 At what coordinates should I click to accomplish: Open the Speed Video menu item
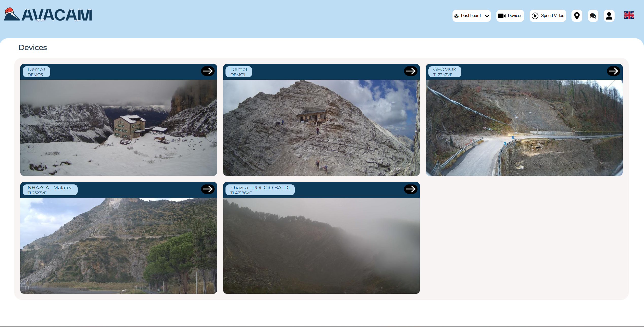[x=548, y=16]
